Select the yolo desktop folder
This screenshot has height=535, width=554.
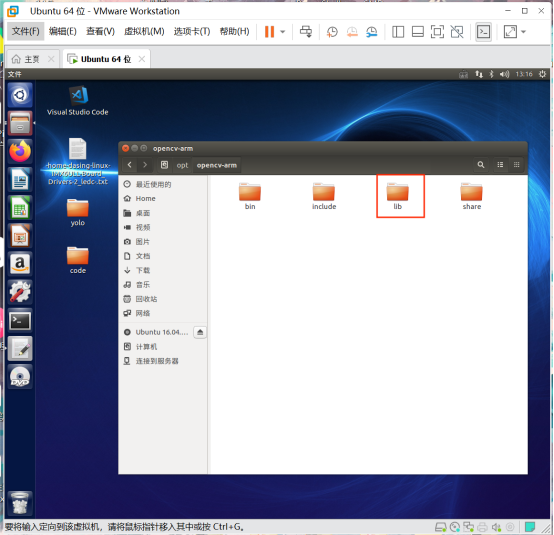coord(78,212)
